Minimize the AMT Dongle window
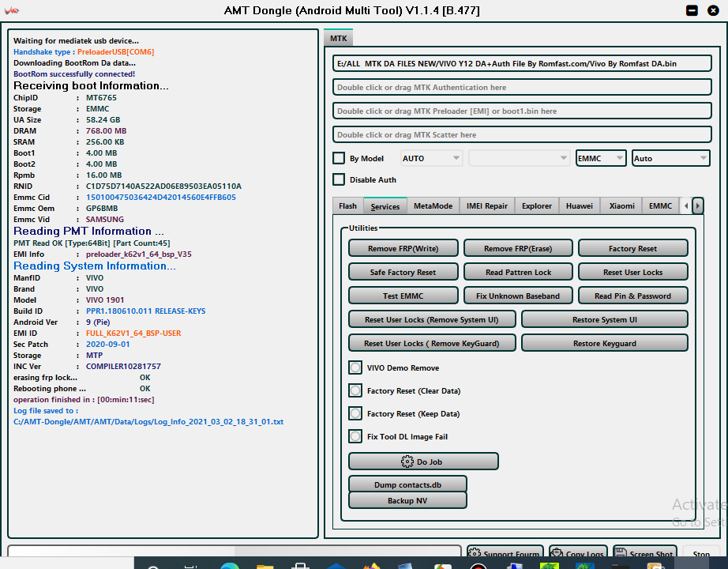 pyautogui.click(x=692, y=10)
